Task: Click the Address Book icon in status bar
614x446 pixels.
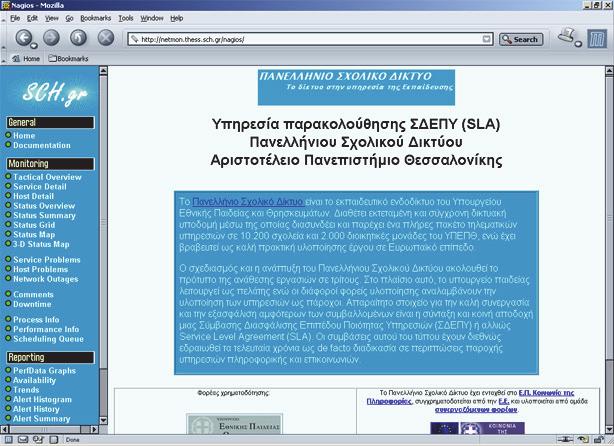Action: (54, 440)
